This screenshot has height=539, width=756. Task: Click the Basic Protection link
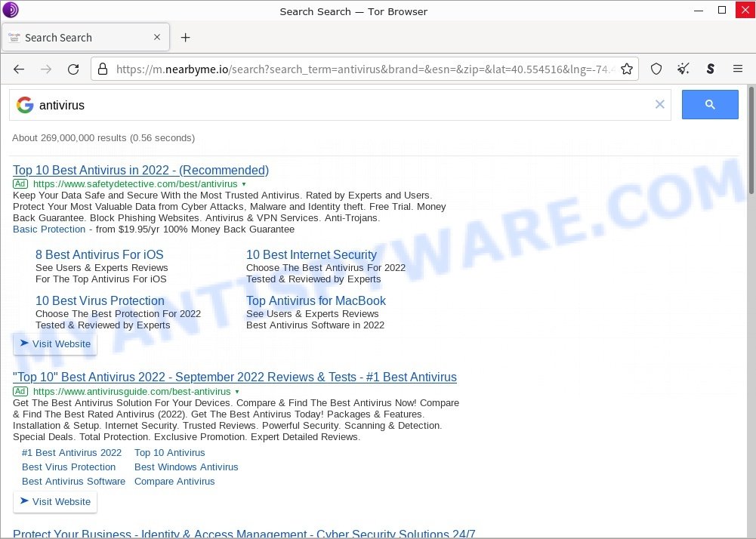pyautogui.click(x=49, y=229)
